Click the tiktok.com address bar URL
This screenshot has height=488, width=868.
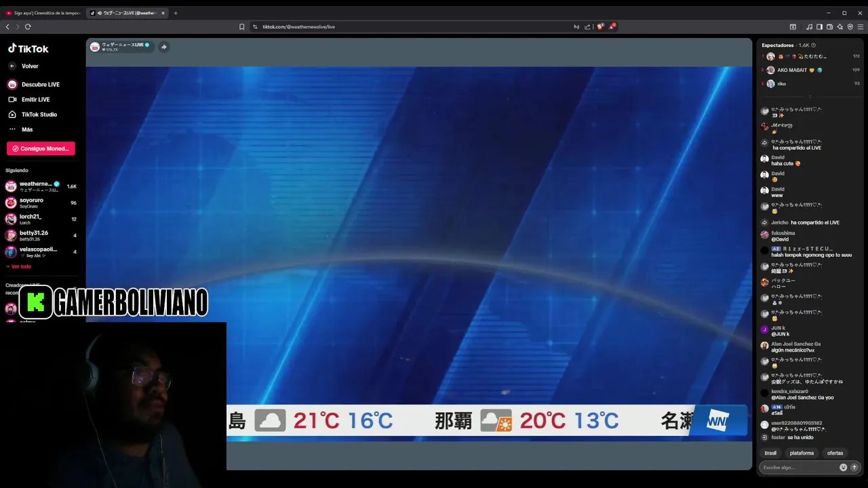coord(298,26)
